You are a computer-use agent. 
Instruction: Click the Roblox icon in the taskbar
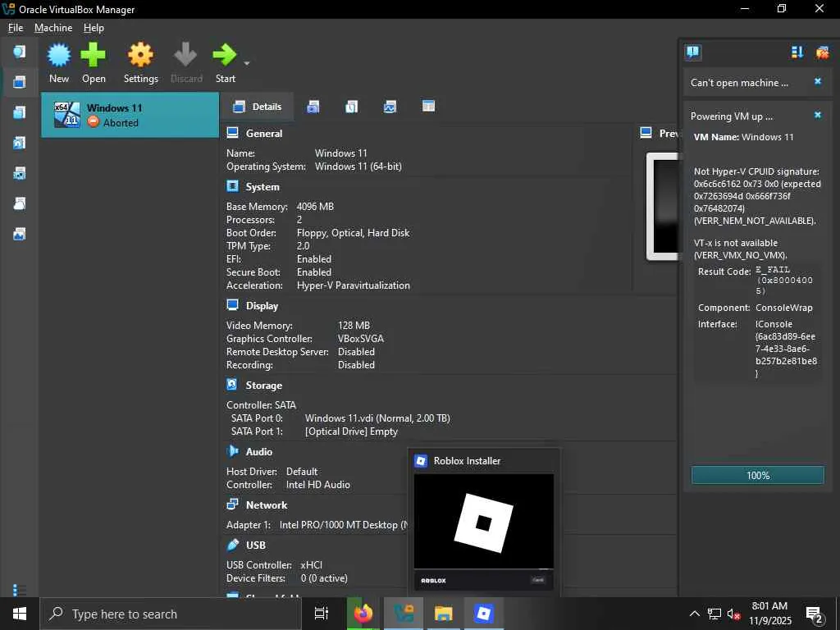point(484,614)
